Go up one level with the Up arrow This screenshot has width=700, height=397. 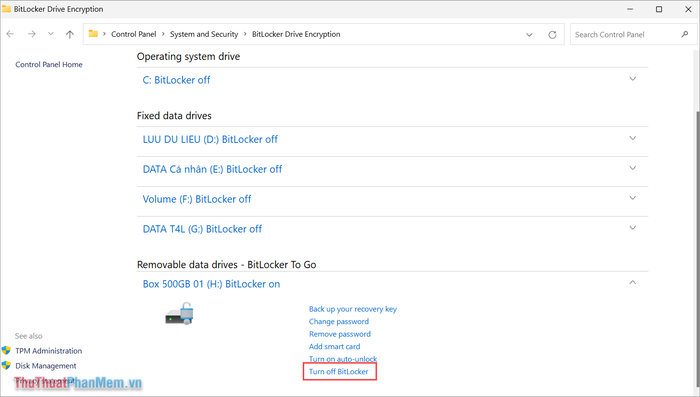[70, 34]
